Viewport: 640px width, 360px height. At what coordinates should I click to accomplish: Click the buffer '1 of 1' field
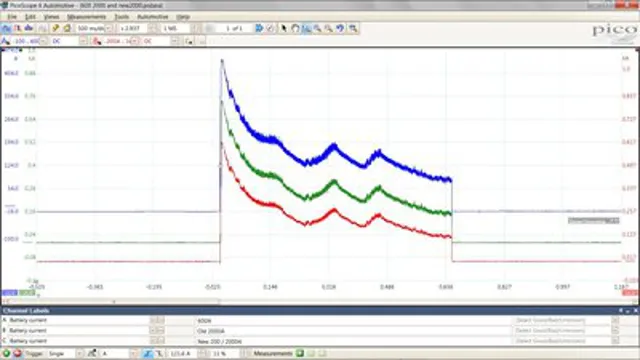coord(235,28)
